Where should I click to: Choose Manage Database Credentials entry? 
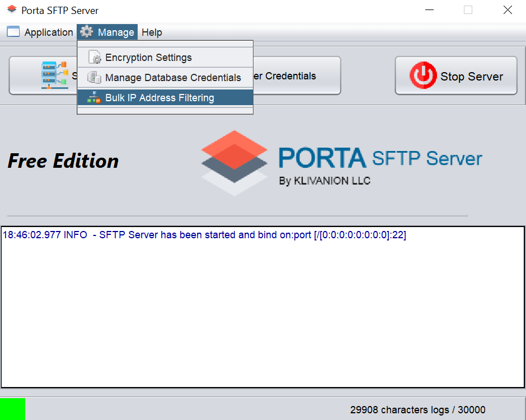[165, 77]
